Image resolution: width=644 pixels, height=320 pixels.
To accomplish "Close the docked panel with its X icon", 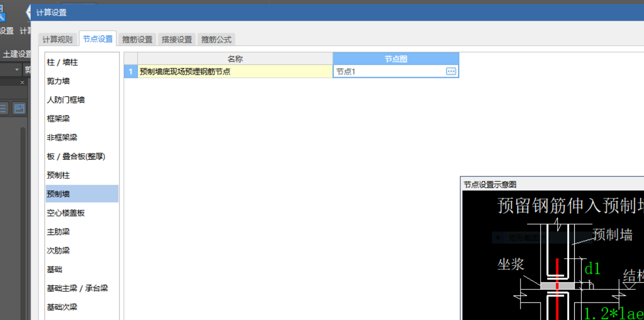I will tap(22, 82).
